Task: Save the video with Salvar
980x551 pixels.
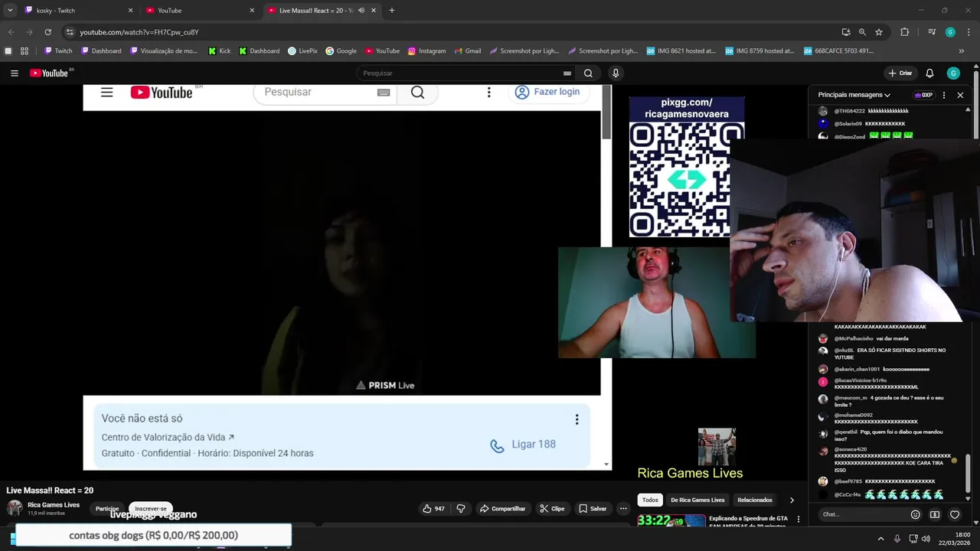Action: tap(593, 508)
